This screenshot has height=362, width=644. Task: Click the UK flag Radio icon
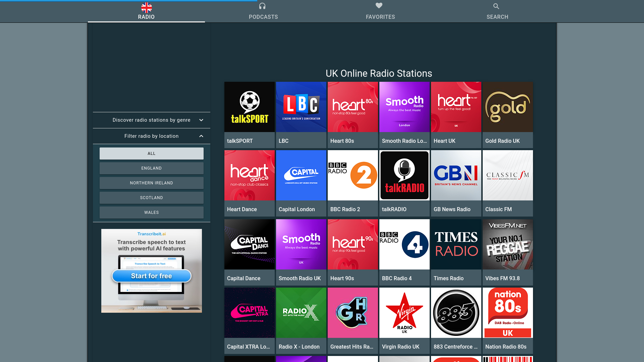(146, 7)
